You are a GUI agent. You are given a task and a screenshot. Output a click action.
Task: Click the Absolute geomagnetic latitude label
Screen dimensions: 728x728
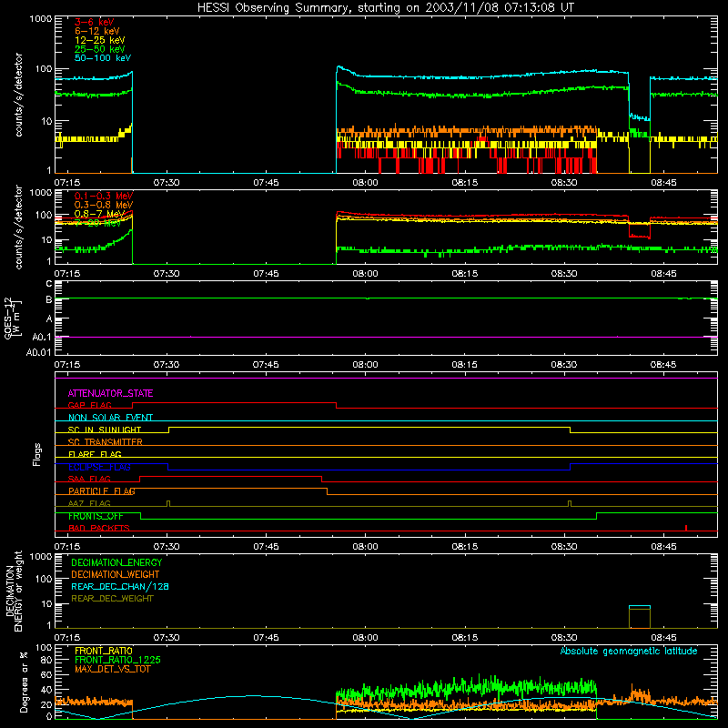629,651
